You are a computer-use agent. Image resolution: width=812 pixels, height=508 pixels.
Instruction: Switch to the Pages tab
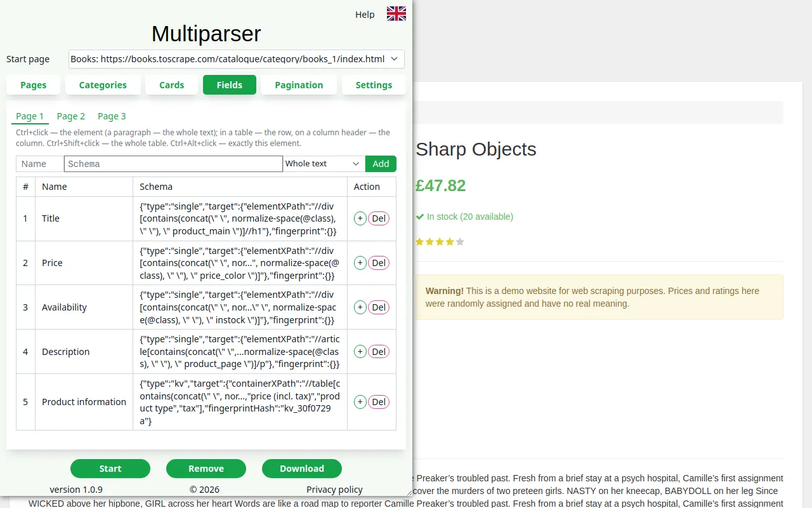[34, 85]
